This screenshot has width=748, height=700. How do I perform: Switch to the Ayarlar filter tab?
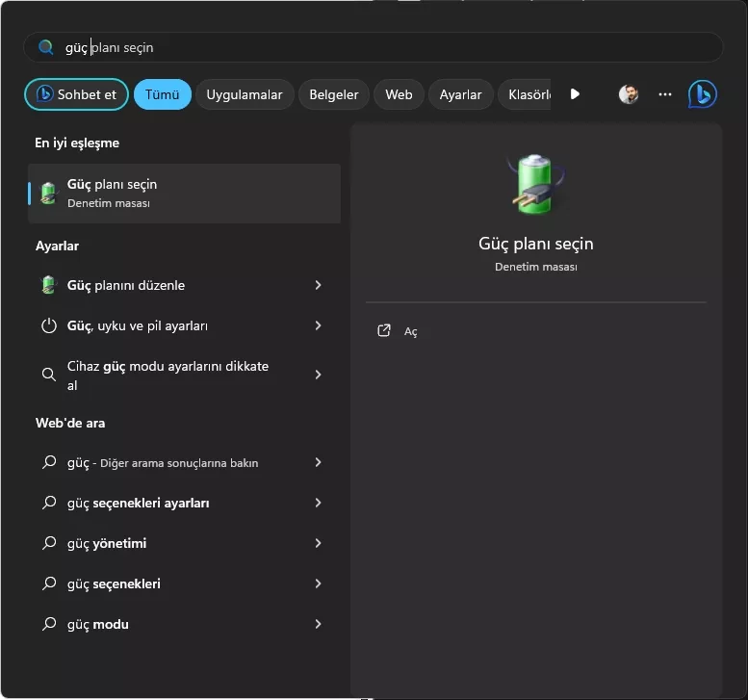[x=460, y=94]
